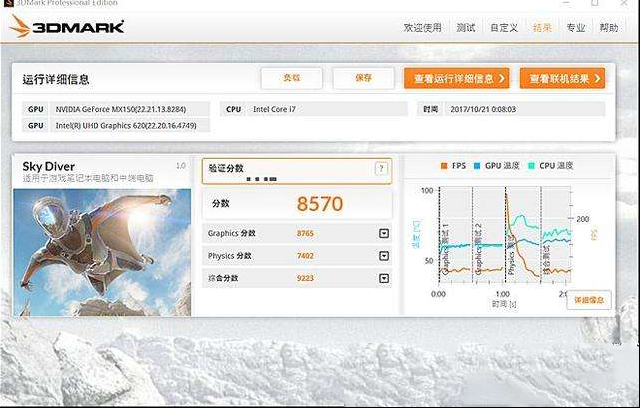Image resolution: width=640 pixels, height=408 pixels.
Task: Expand the Graphics 分数 details arrow
Action: click(x=384, y=233)
